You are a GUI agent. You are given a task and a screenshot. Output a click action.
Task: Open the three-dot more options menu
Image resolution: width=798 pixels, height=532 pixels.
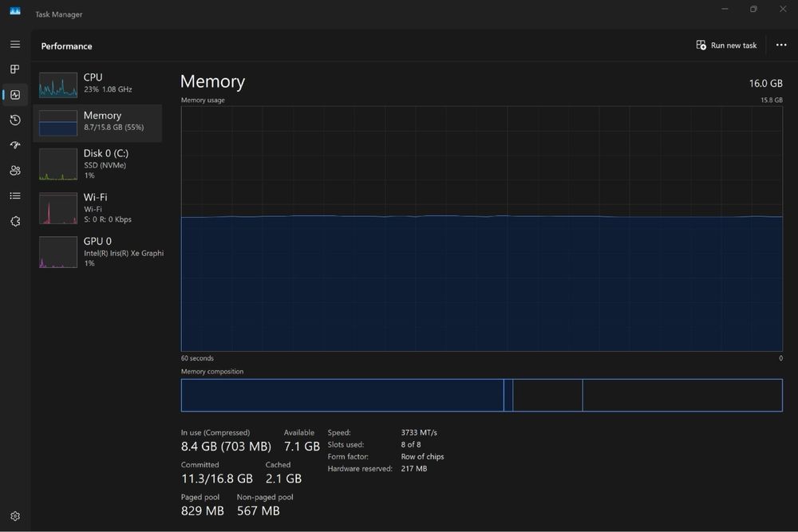781,45
